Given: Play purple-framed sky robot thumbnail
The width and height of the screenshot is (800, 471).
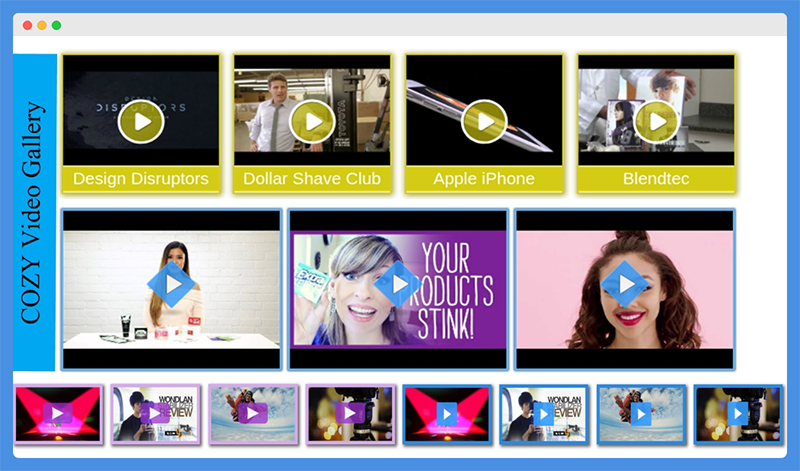Looking at the screenshot, I should click(x=253, y=413).
